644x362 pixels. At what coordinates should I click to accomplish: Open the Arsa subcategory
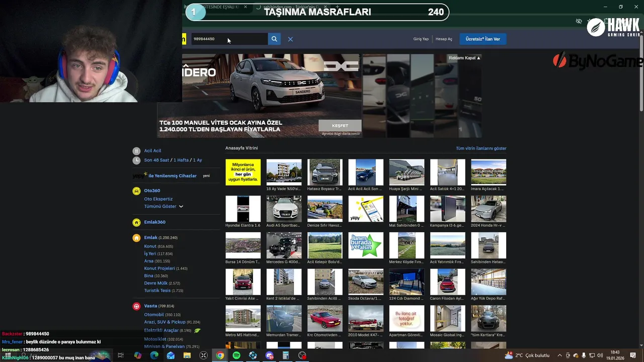[x=148, y=261]
